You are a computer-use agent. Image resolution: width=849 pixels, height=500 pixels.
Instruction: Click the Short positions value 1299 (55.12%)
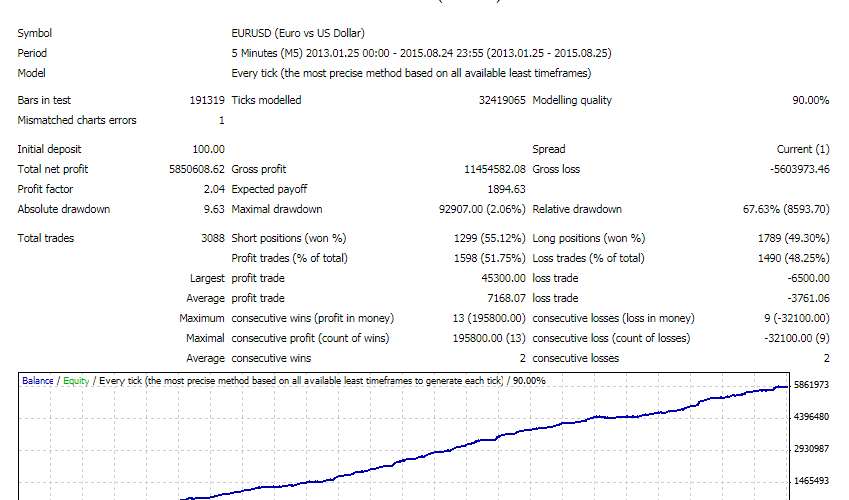coord(489,238)
